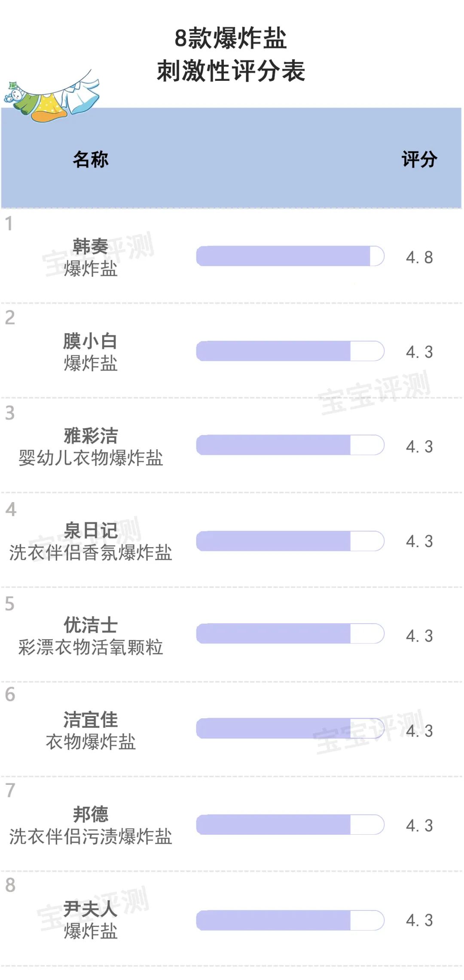
Task: Open 洁宜佳 衣物爆炸盐 entry
Action: (x=91, y=730)
